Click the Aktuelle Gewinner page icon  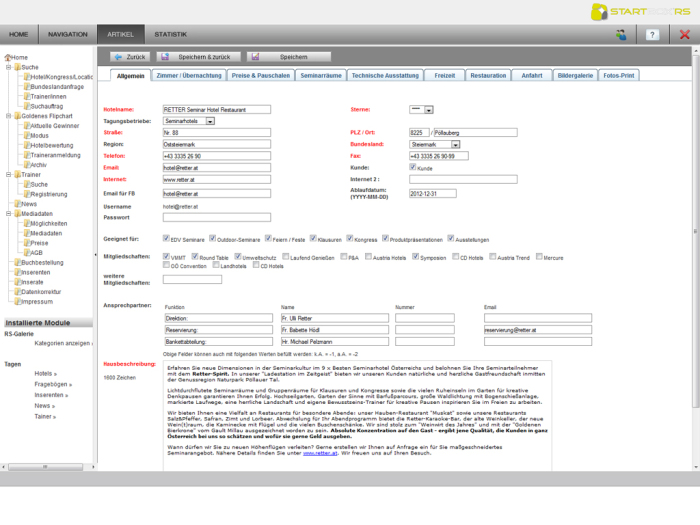[x=27, y=126]
